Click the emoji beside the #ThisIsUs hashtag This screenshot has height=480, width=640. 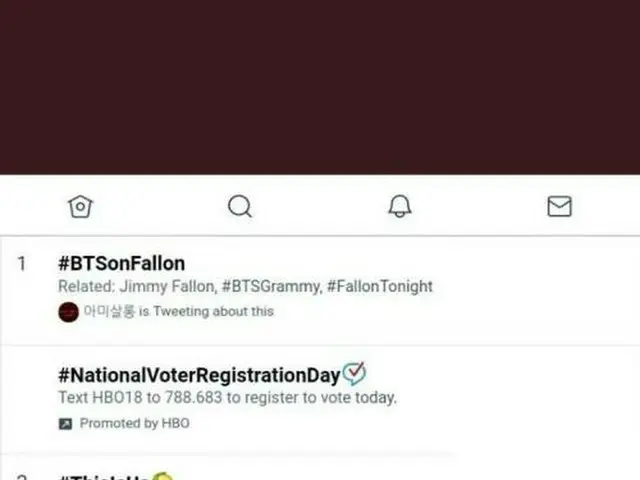click(164, 475)
